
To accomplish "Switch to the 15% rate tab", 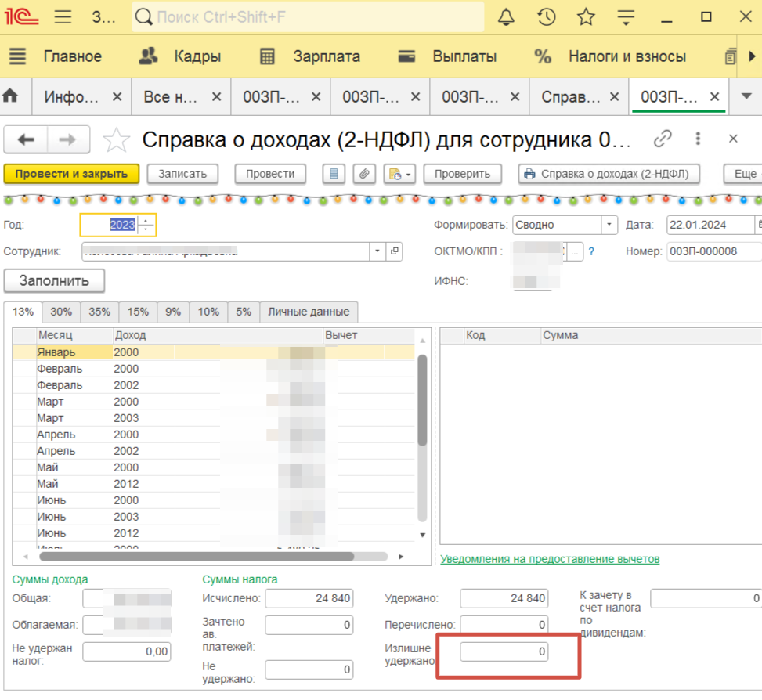I will click(138, 312).
